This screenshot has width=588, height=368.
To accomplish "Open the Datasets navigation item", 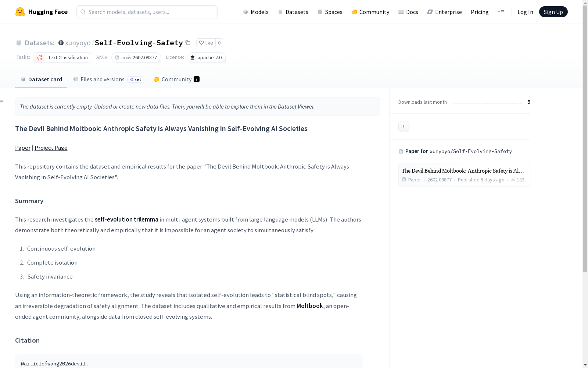I will [x=293, y=12].
